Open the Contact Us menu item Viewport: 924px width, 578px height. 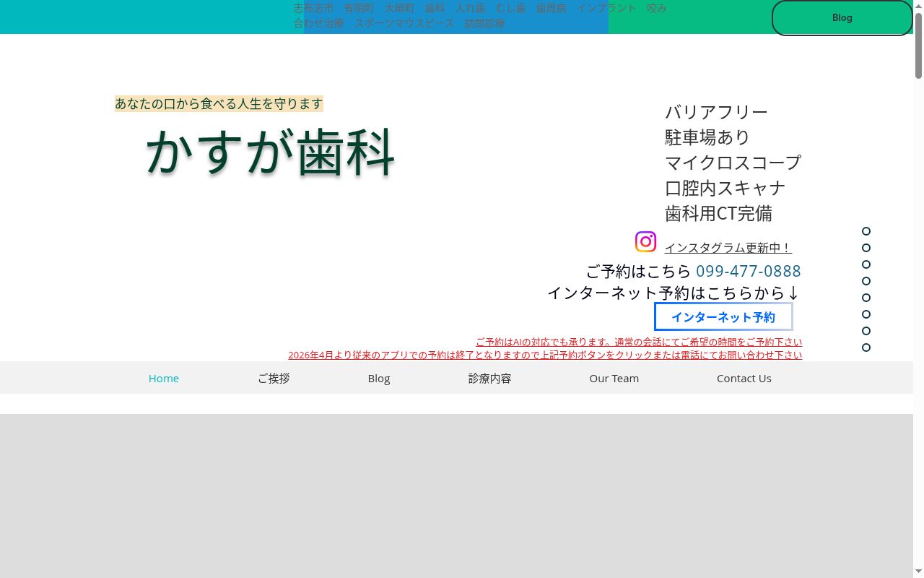[x=744, y=378]
